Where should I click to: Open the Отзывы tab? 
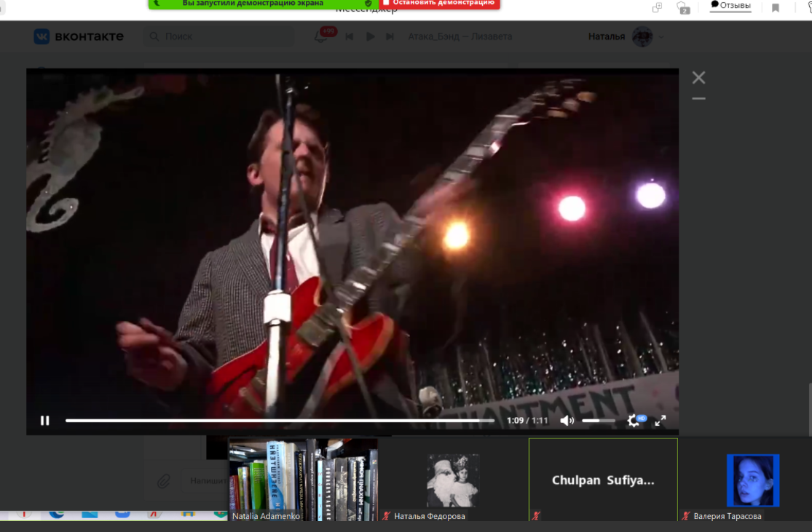point(730,5)
